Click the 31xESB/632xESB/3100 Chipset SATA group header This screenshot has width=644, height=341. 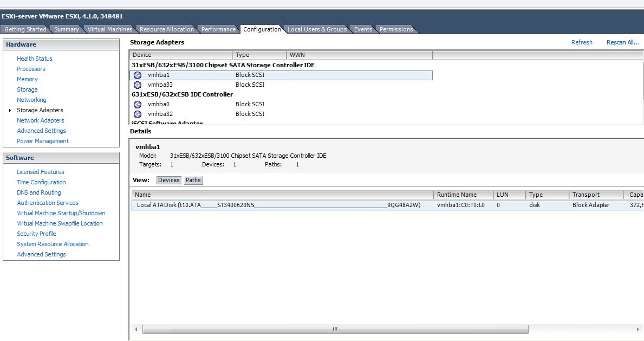tap(223, 66)
